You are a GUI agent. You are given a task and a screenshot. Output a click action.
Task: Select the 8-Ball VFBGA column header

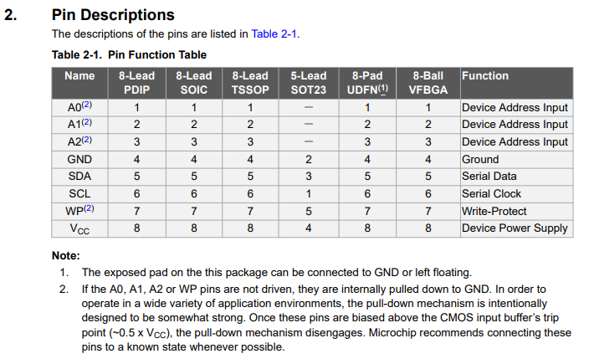(428, 83)
